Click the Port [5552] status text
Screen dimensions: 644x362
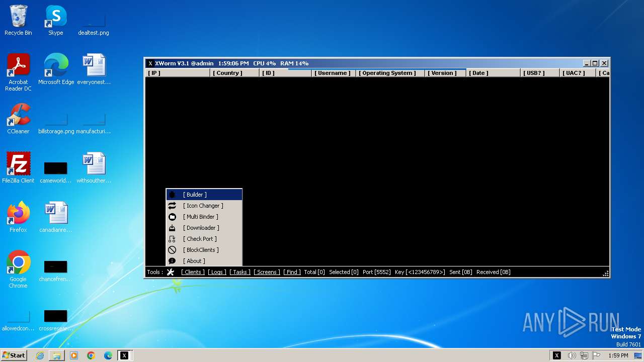click(376, 272)
